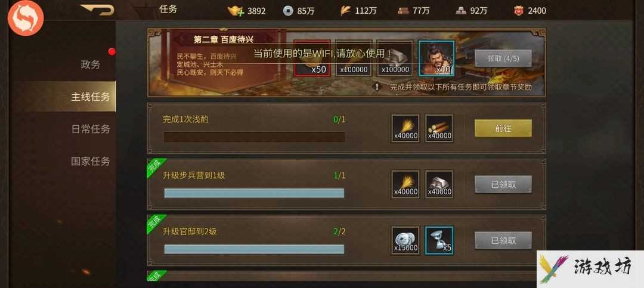Switch to the 日常任务 tab
The image size is (644, 288).
[x=91, y=129]
